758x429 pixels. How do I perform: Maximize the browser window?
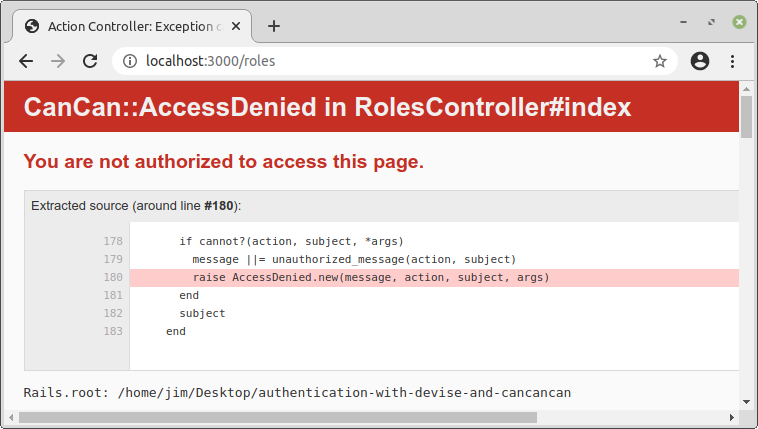tap(711, 21)
